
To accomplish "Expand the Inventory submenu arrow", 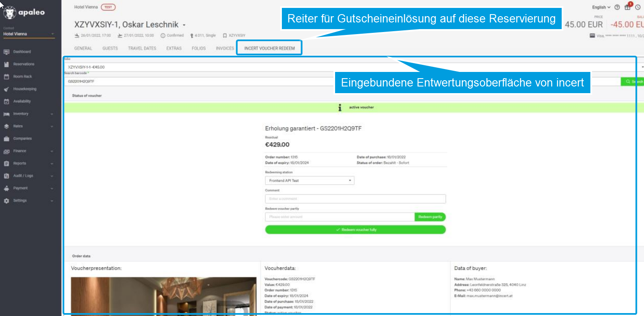I will [52, 114].
